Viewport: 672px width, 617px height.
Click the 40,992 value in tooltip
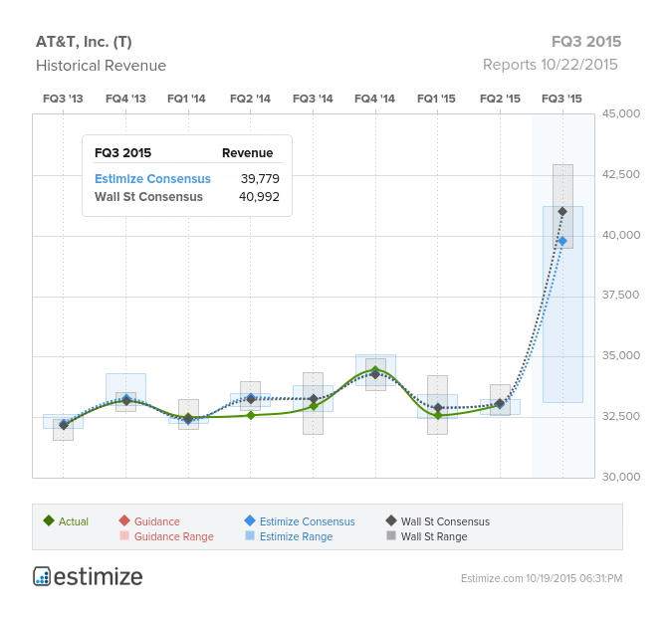click(259, 197)
